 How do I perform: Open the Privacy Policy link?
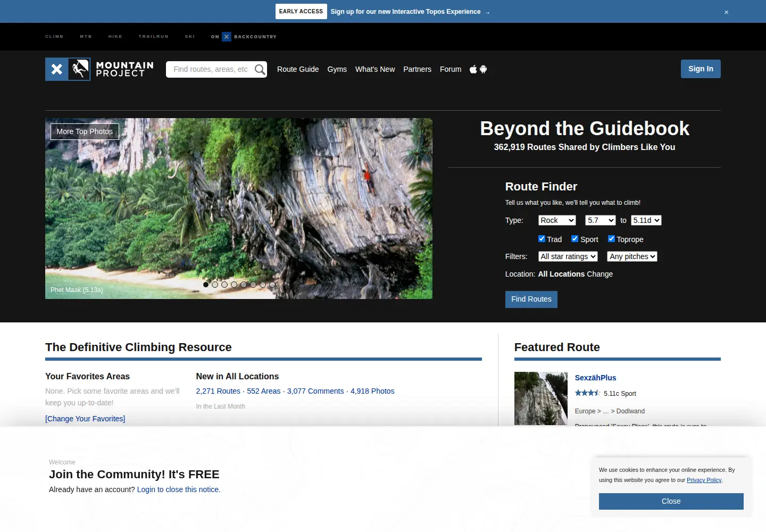pyautogui.click(x=704, y=480)
